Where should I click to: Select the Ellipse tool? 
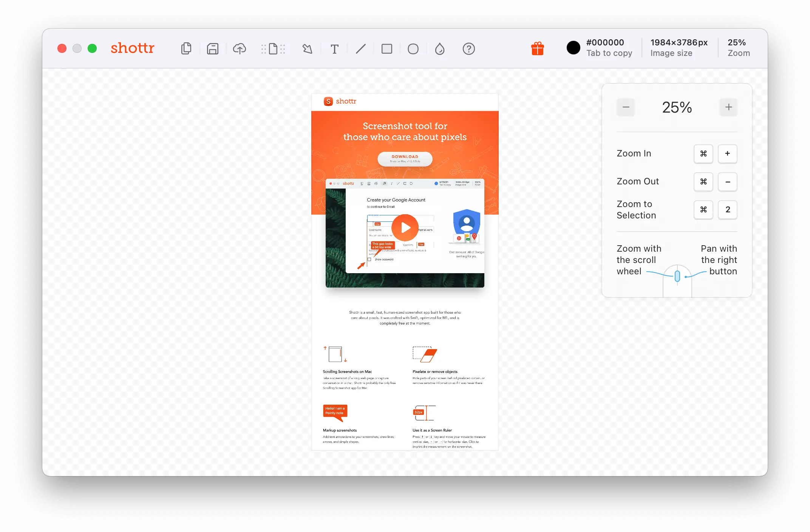(413, 49)
